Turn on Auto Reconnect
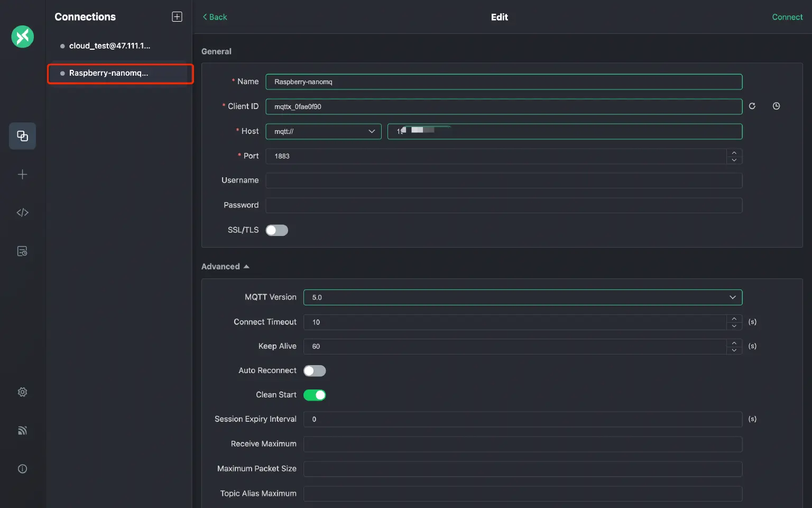The width and height of the screenshot is (812, 508). point(315,370)
